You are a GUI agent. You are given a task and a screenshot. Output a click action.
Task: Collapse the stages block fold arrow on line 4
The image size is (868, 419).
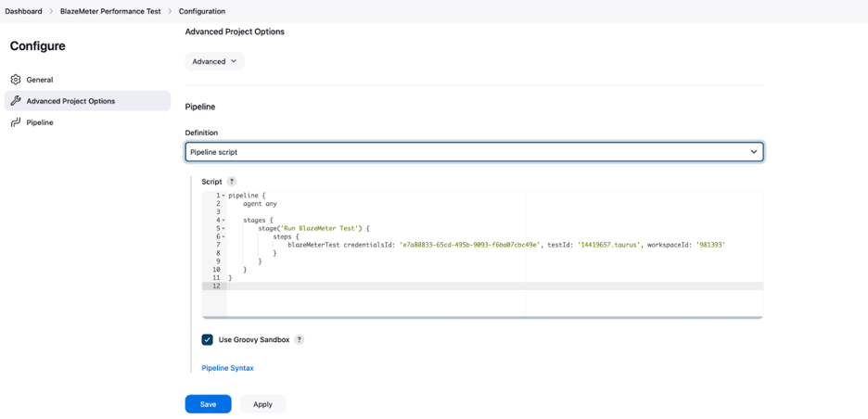[223, 221]
